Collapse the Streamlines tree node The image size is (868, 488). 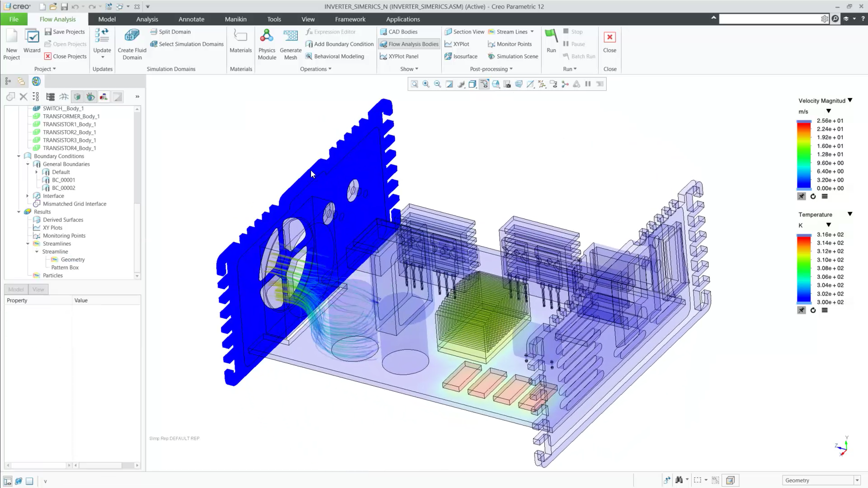28,244
